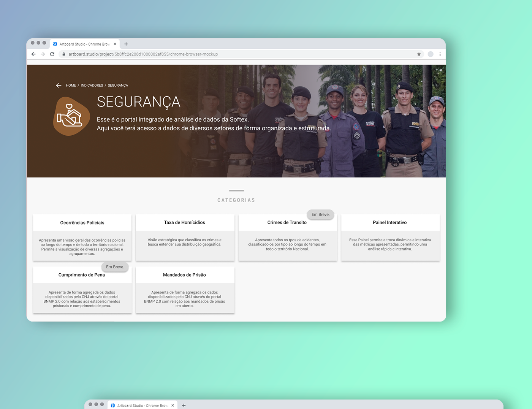Open the profile avatar in toolbar
Screen dimensions: 532x409
click(x=431, y=54)
